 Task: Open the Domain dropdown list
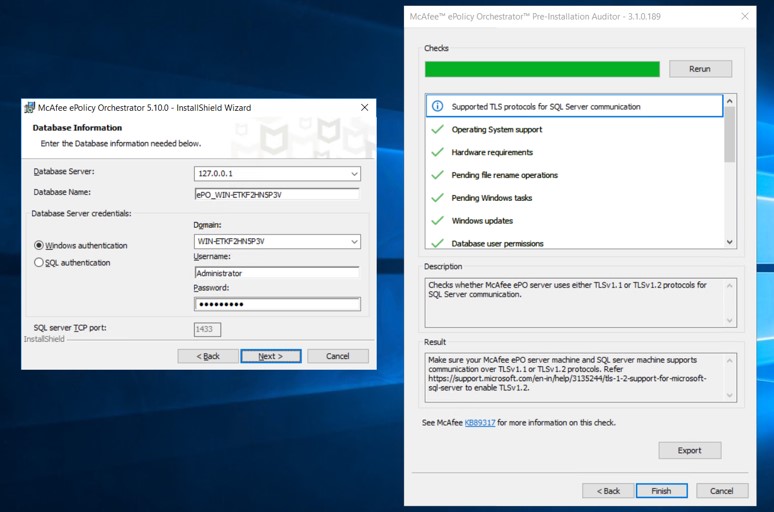tap(354, 241)
